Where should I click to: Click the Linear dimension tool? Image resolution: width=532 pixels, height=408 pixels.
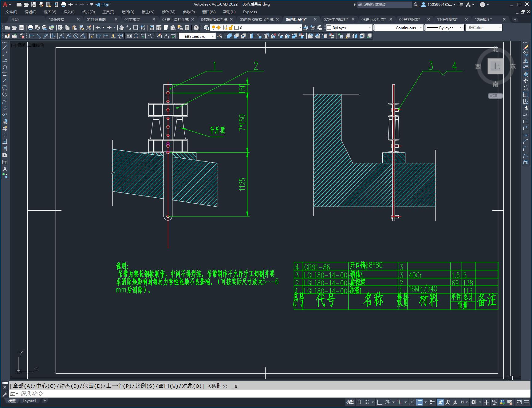point(32,36)
